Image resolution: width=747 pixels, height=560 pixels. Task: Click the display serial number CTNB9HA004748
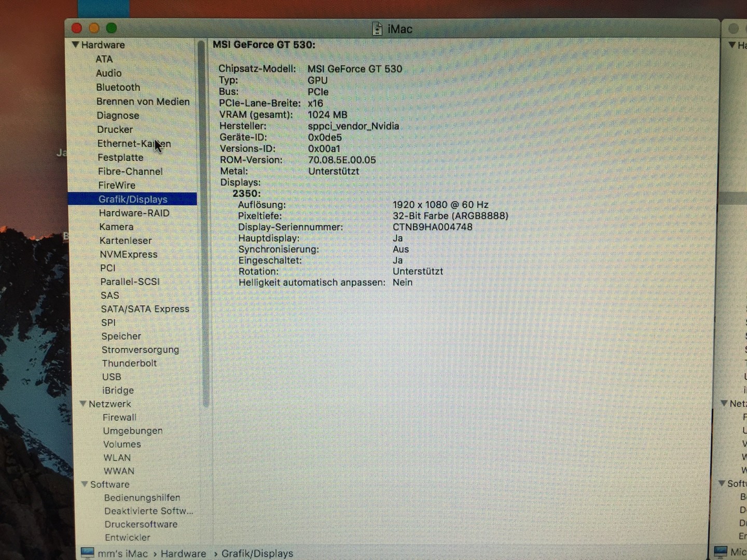433,227
